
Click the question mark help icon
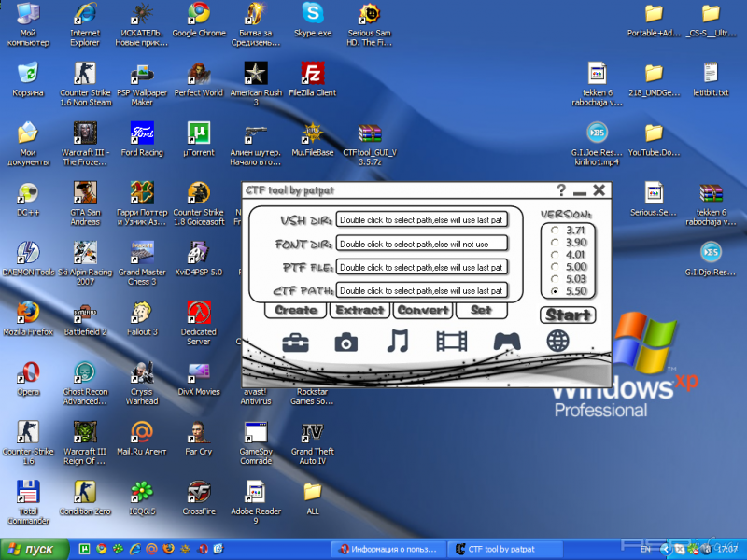(561, 190)
